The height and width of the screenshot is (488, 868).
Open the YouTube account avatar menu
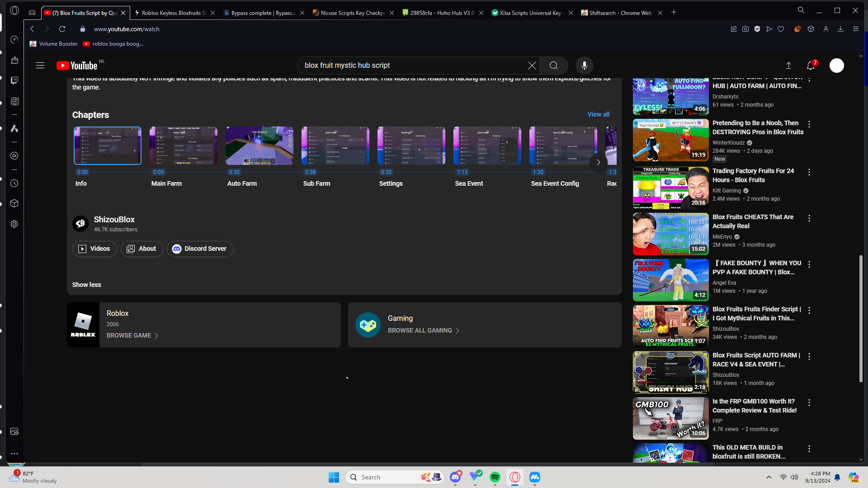click(837, 66)
